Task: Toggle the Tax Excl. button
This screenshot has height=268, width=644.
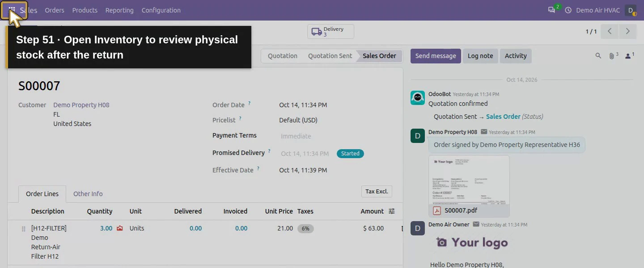Action: (377, 192)
